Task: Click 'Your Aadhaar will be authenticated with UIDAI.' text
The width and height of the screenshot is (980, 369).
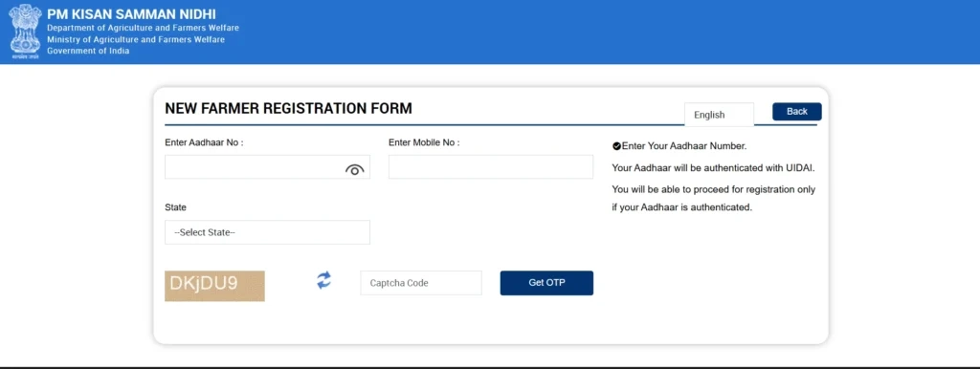Action: pyautogui.click(x=713, y=168)
